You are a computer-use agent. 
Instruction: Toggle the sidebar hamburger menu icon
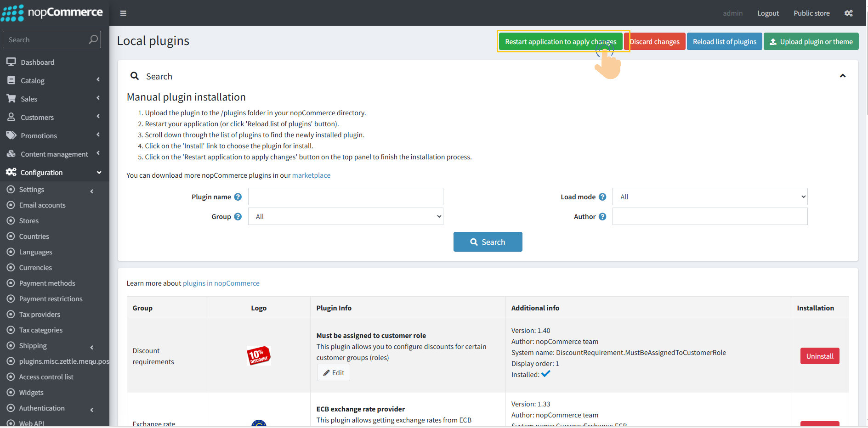[x=123, y=13]
